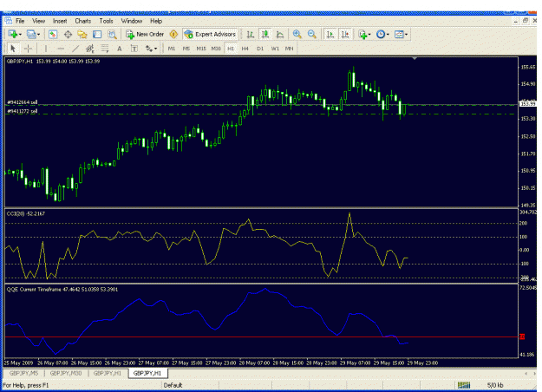Open the New Chart dropdown
This screenshot has width=542, height=392.
(x=15, y=34)
